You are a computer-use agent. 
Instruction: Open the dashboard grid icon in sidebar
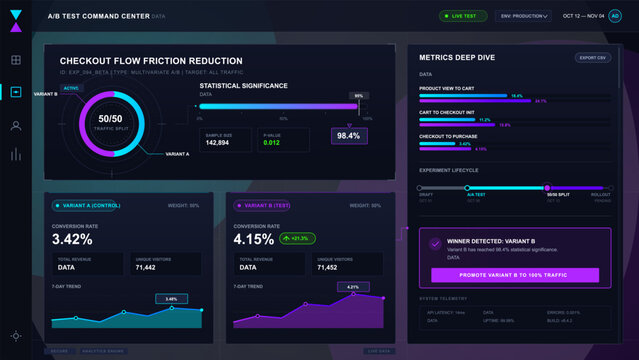click(16, 60)
